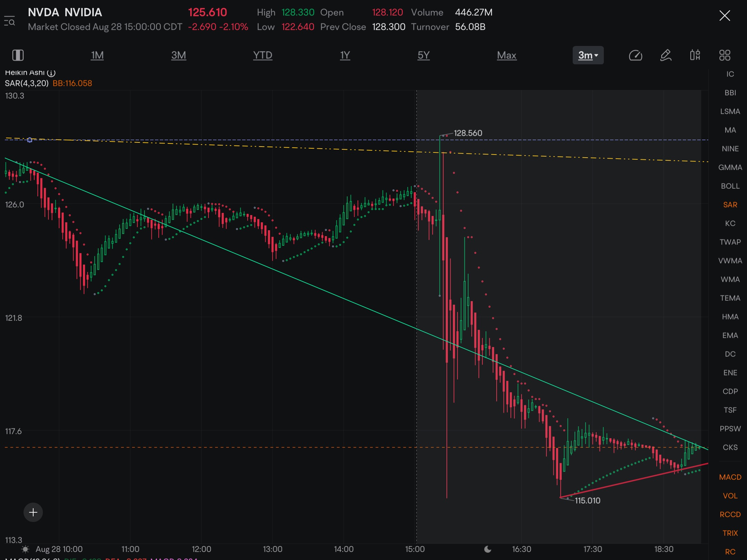Open the speedometer quick analysis icon
This screenshot has height=560, width=747.
(x=635, y=55)
